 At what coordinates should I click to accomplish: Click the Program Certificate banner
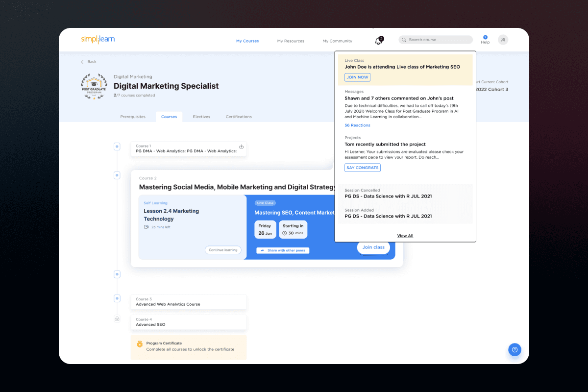189,347
